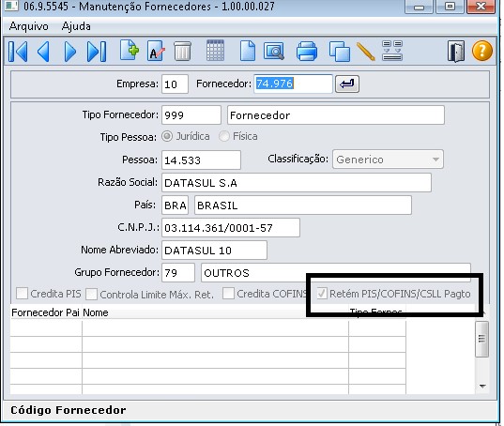Click the Tipo Fornecedor description field
The image size is (504, 426).
[336, 115]
